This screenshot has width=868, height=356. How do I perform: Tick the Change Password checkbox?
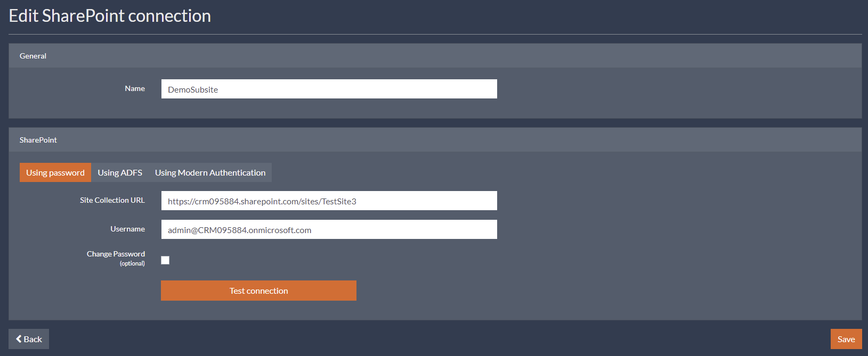click(x=165, y=260)
